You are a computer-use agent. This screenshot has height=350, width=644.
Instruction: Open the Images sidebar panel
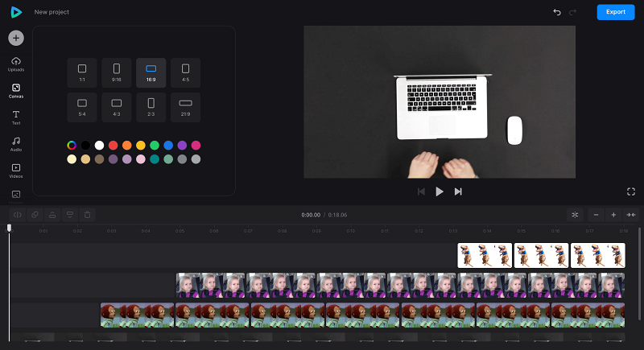click(16, 196)
